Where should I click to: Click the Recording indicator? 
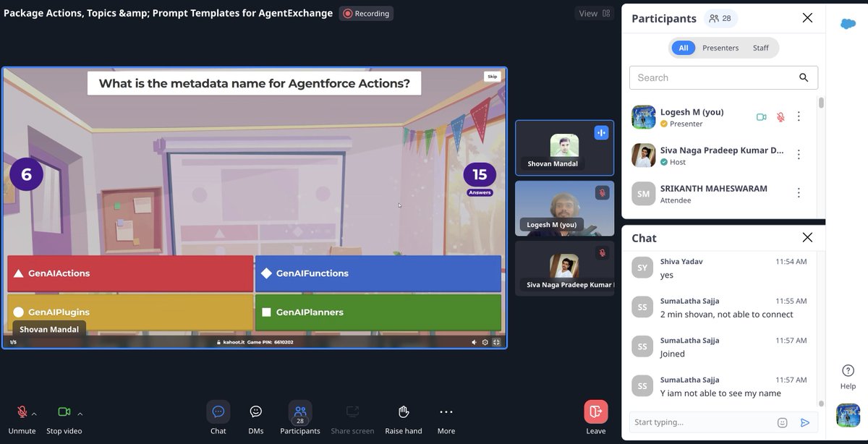point(366,13)
